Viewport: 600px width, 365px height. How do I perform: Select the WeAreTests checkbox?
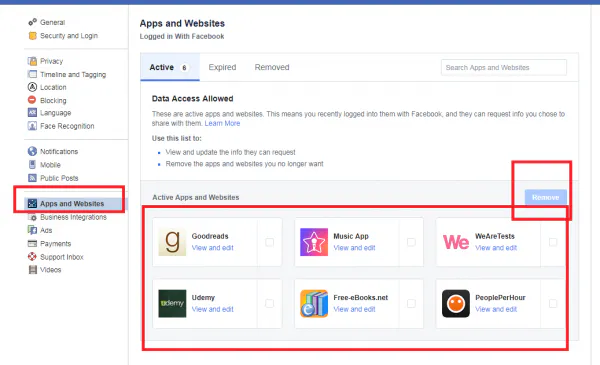tap(553, 242)
